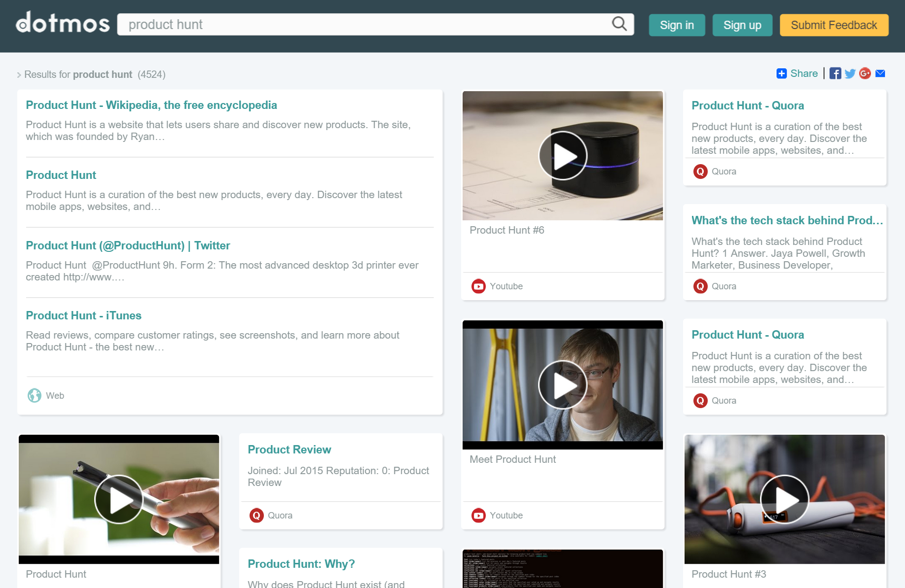This screenshot has width=905, height=588.
Task: Click the Sign in button
Action: coord(677,25)
